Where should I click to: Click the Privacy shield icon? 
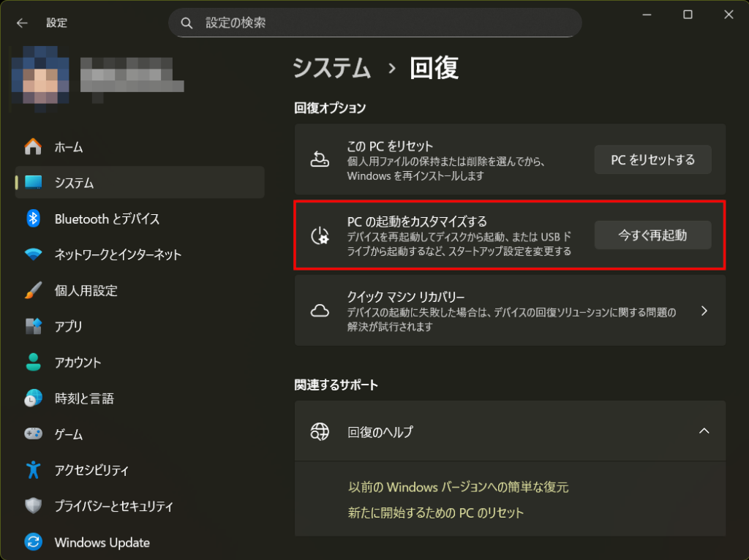point(33,506)
